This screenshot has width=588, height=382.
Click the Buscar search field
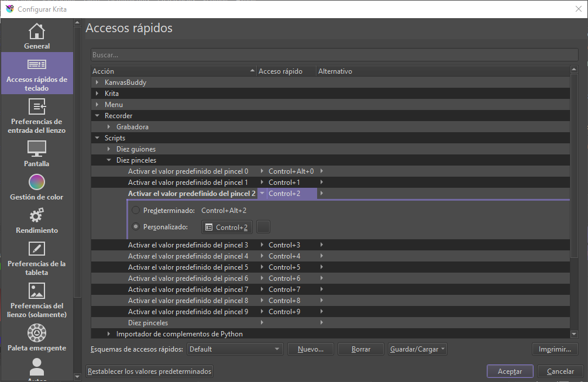click(334, 55)
